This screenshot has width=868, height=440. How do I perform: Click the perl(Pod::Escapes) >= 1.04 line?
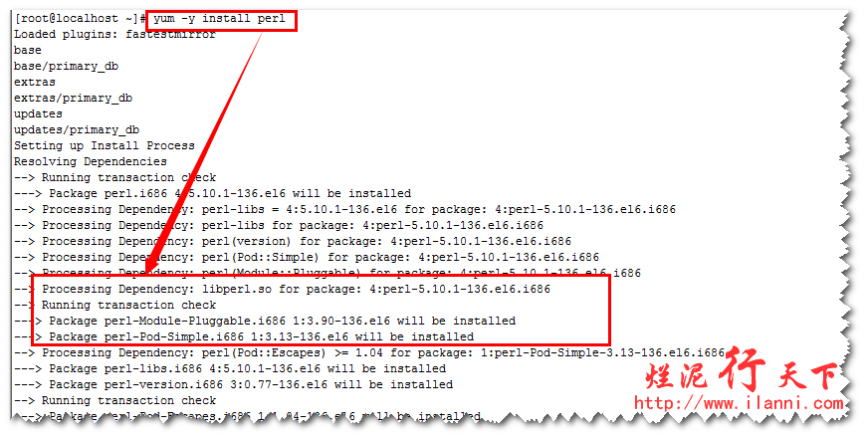[x=369, y=352]
